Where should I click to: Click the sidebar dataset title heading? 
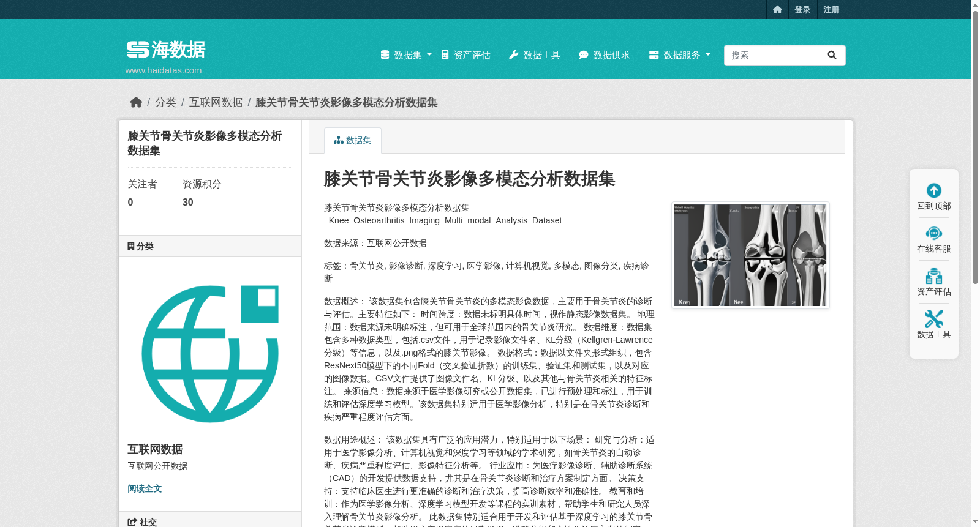[205, 143]
